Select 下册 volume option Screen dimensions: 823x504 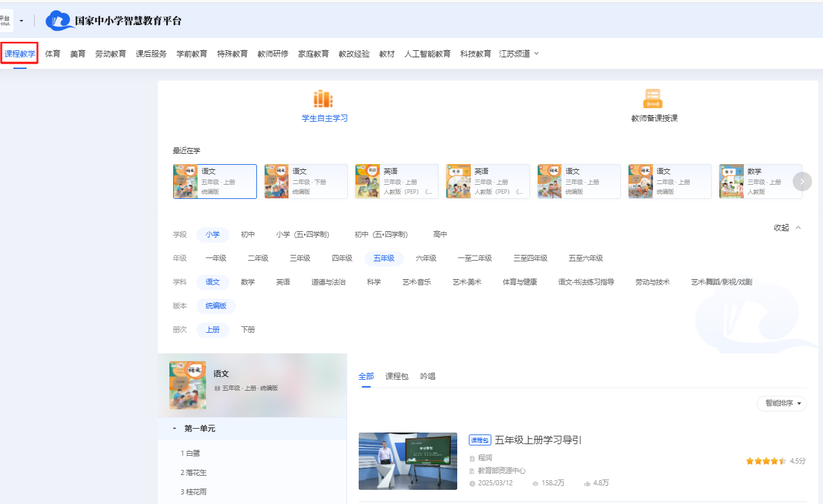click(x=248, y=330)
